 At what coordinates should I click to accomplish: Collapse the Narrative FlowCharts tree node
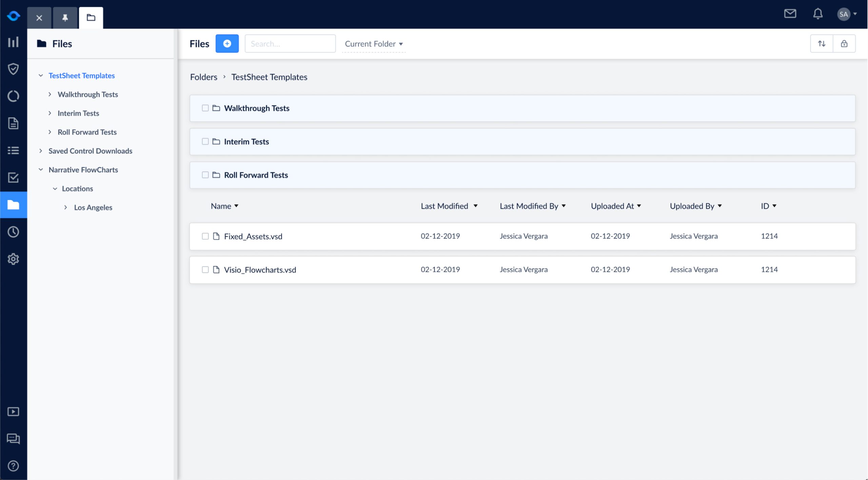pos(41,170)
